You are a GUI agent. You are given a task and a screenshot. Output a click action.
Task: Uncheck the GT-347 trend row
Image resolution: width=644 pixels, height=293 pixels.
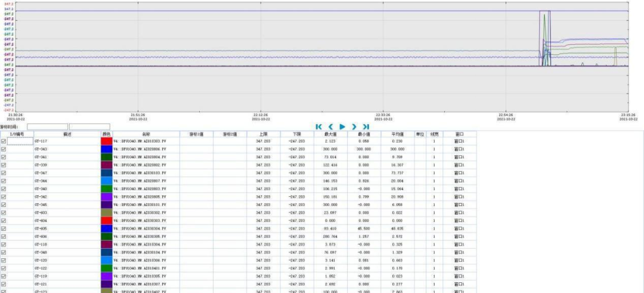4,173
